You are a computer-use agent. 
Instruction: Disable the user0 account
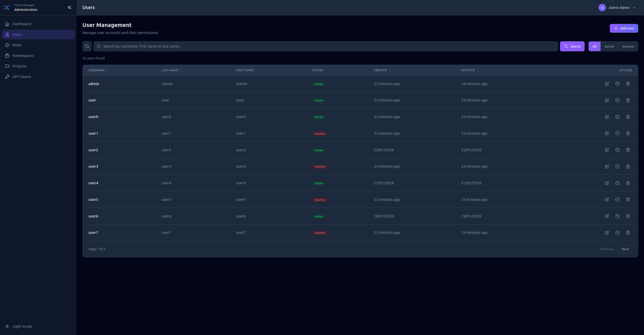pos(618,117)
